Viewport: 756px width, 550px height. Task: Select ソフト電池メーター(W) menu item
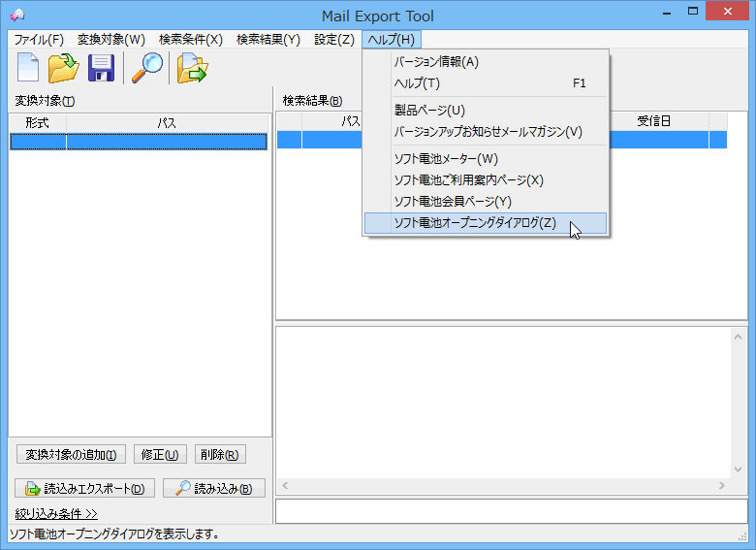coord(446,159)
